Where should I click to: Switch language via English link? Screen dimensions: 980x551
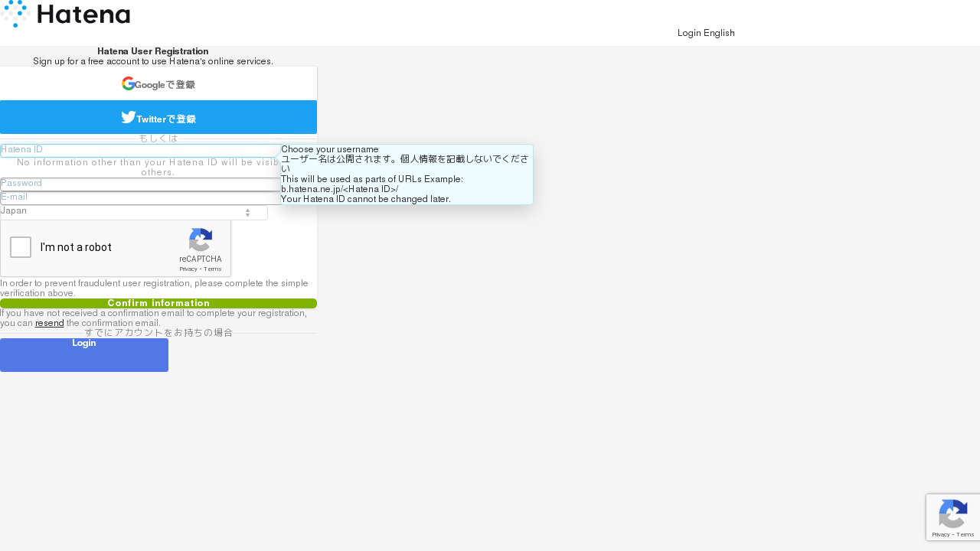pyautogui.click(x=719, y=33)
